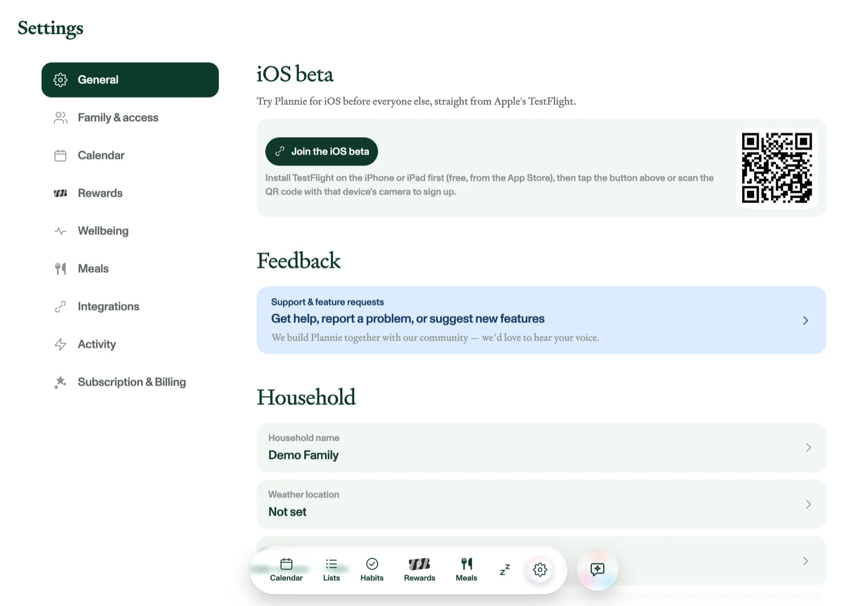This screenshot has width=868, height=606.
Task: Scan the iOS beta QR code image
Action: point(777,168)
